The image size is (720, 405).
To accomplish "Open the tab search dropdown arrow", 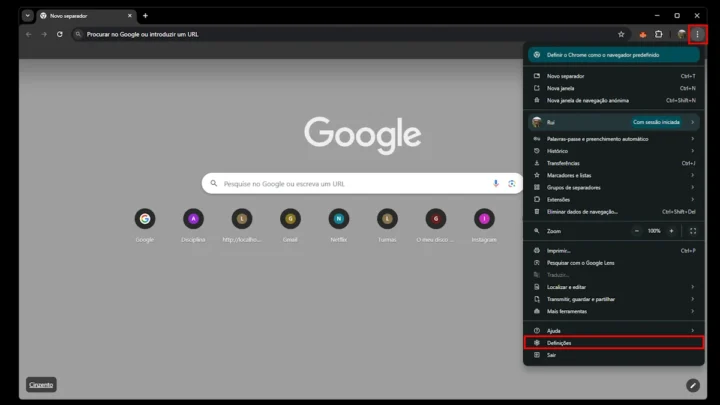I will (28, 16).
